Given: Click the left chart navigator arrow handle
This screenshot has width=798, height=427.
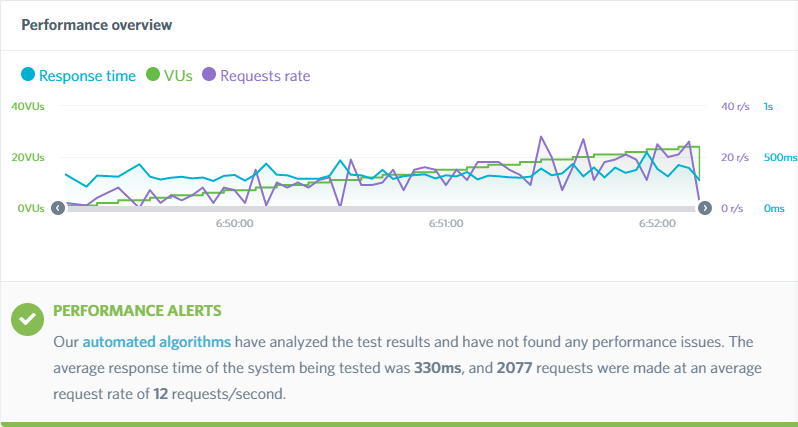Looking at the screenshot, I should 58,208.
